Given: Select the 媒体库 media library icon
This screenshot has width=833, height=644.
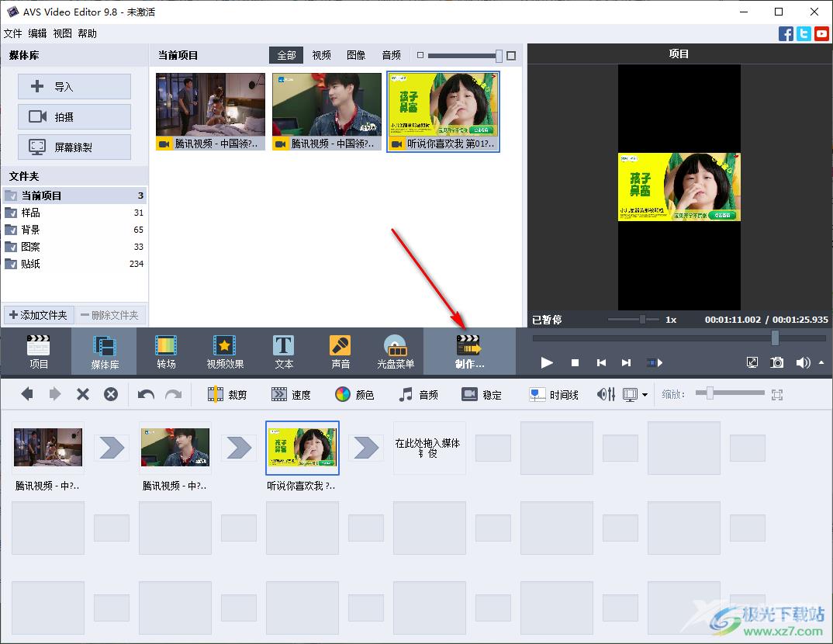Looking at the screenshot, I should [x=104, y=351].
